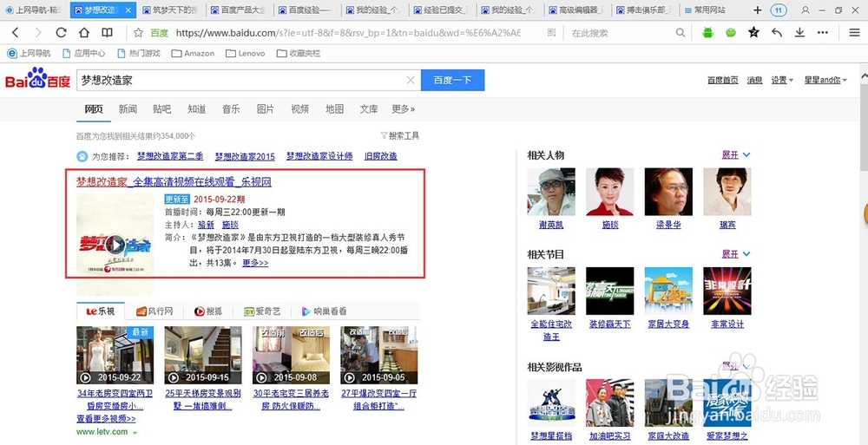Viewport: 868px width, 445px height.
Task: Open the 设置 dropdown
Action: (x=782, y=81)
